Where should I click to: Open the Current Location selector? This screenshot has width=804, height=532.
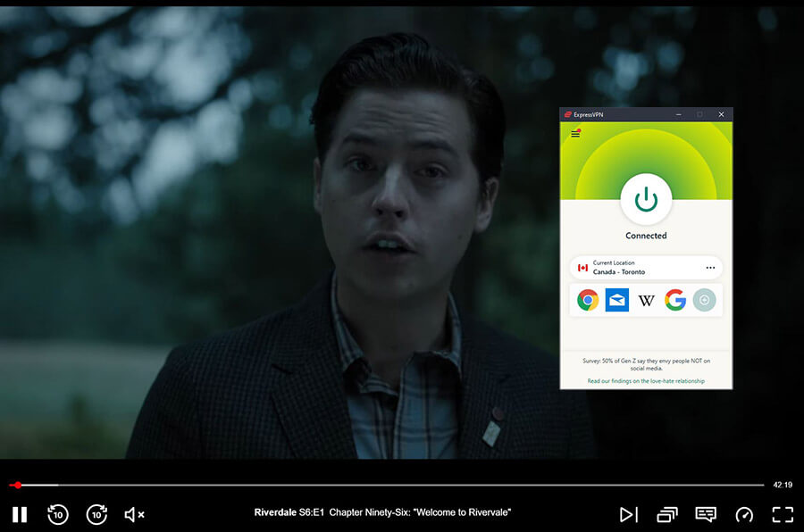[646, 268]
